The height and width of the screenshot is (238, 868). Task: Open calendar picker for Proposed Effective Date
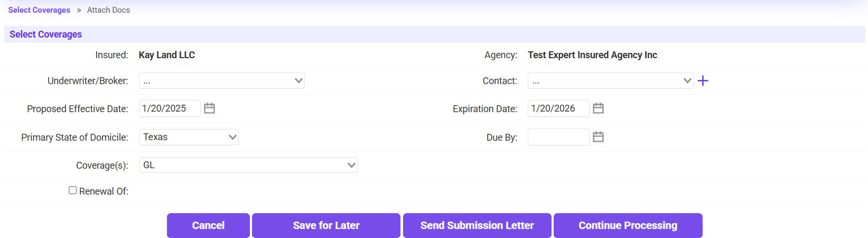tap(209, 108)
